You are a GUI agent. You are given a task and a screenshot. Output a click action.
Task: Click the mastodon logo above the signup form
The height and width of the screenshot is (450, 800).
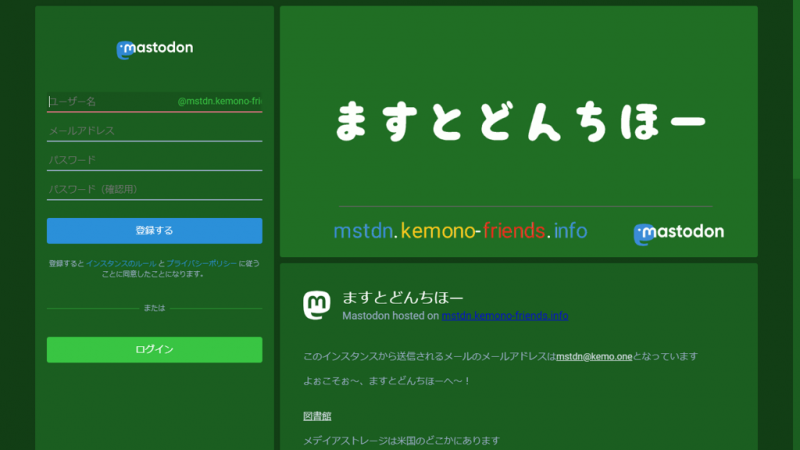pyautogui.click(x=155, y=49)
